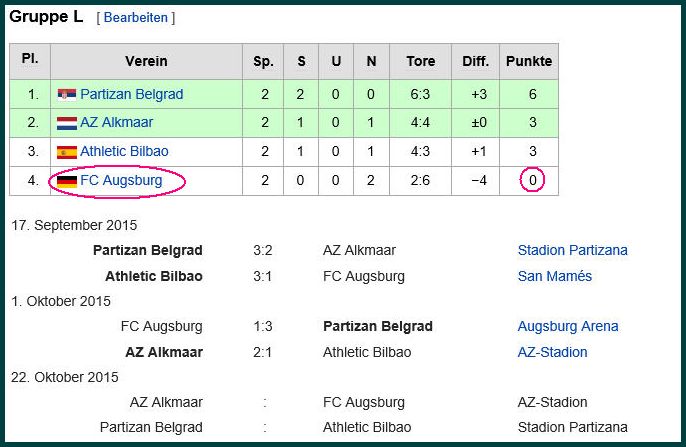Open the circled FC Augsburg team link
Viewport: 686px width, 447px height.
pyautogui.click(x=121, y=180)
